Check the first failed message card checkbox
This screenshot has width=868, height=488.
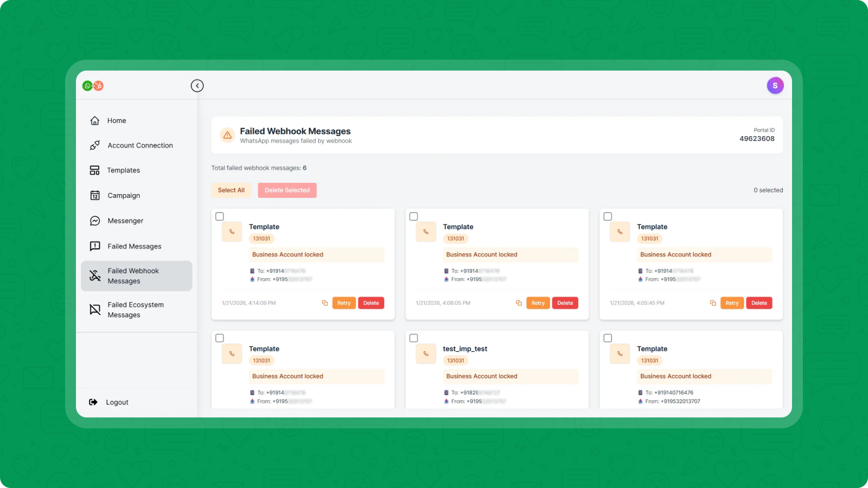[220, 216]
